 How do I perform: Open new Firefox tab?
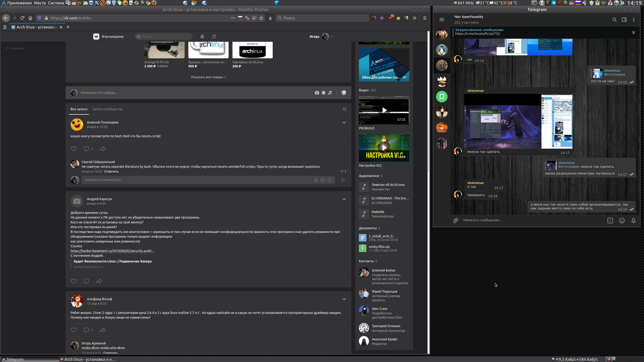coord(68,27)
